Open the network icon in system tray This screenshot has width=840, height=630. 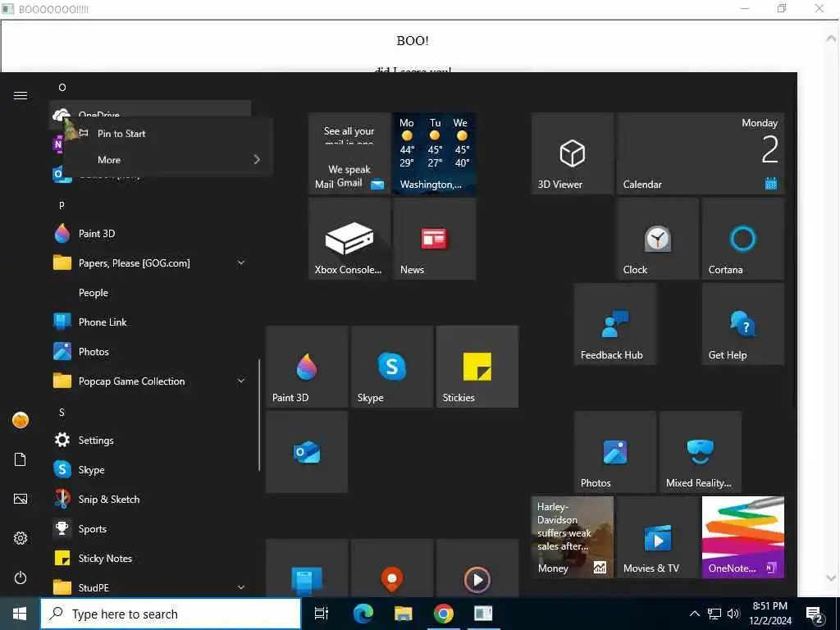coord(714,614)
